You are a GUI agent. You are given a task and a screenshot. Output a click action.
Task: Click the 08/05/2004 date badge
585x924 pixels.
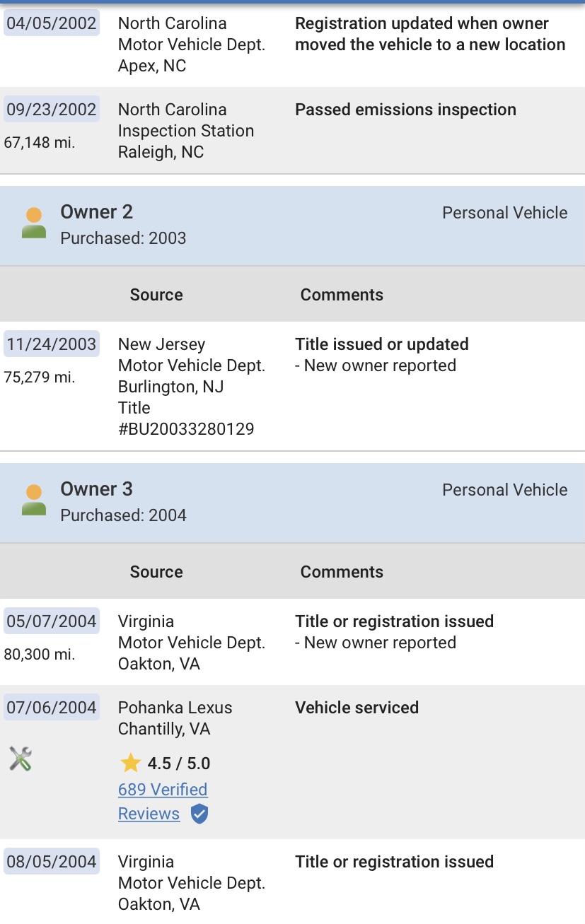[x=52, y=862]
